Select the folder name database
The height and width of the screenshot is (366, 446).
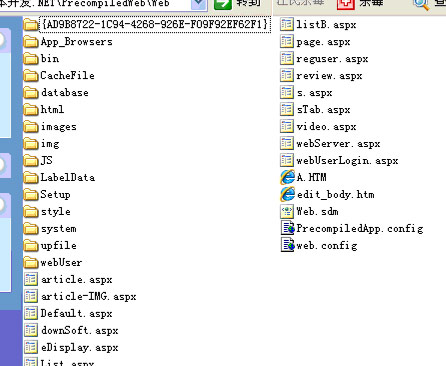(64, 93)
